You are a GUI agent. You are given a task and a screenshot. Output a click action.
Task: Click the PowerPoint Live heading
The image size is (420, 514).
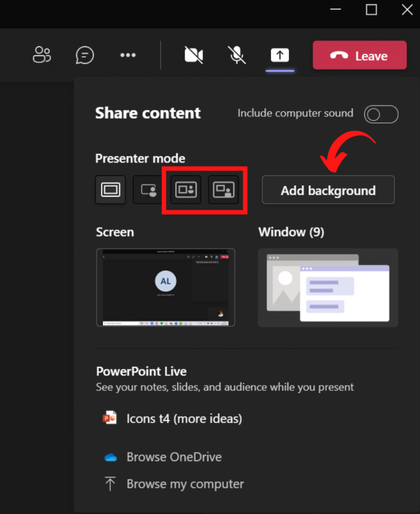pos(141,371)
